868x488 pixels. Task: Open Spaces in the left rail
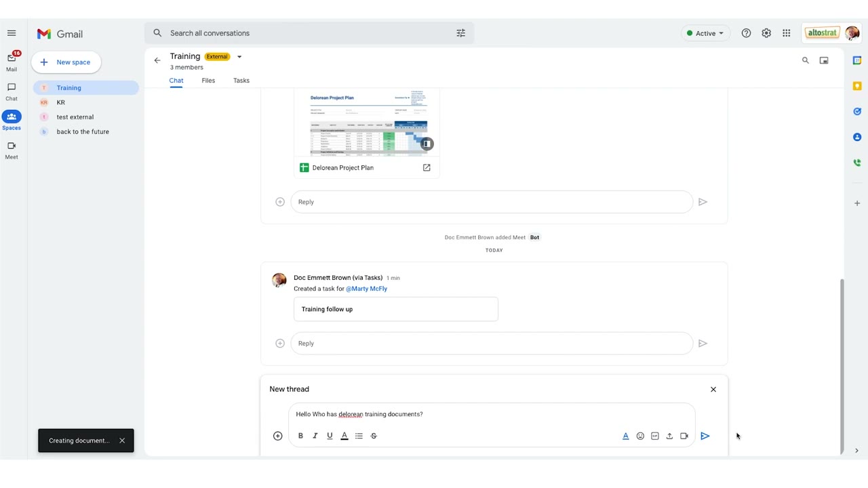pos(12,120)
